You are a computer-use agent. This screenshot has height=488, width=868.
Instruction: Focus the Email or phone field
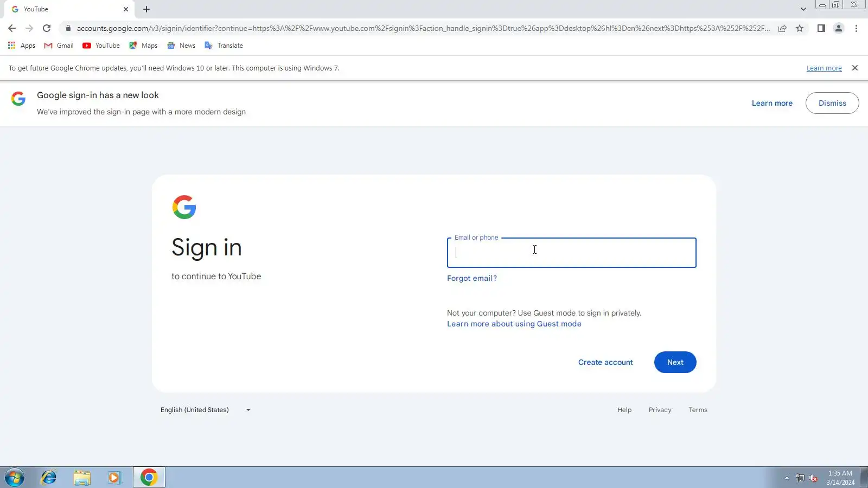click(x=571, y=253)
